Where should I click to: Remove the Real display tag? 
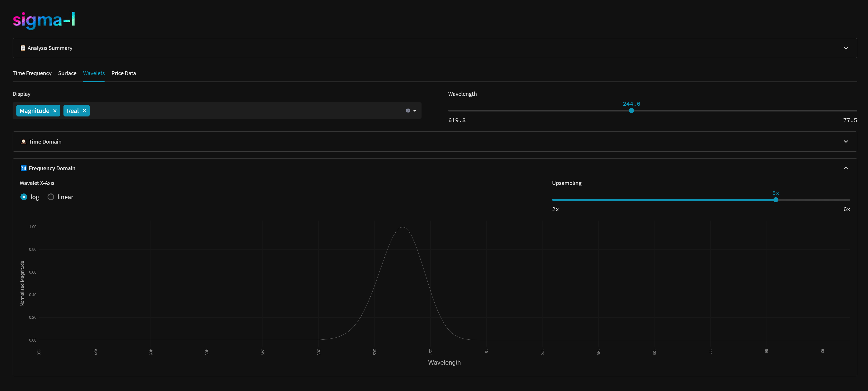pos(84,111)
